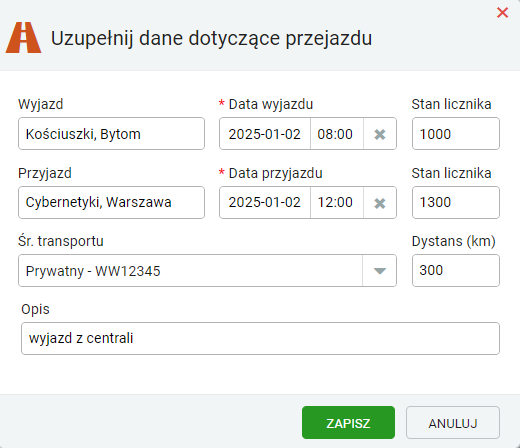Select the arrival time 12:00 field
Viewport: 520px width, 448px height.
337,203
